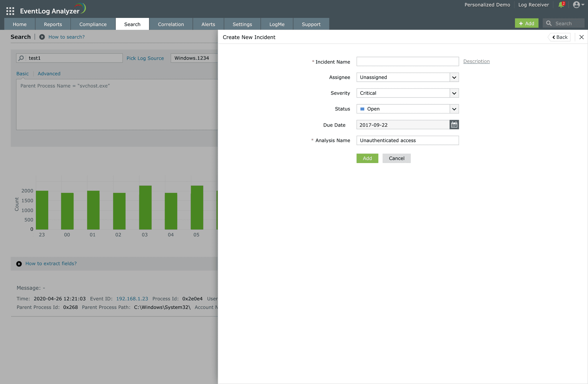Click the top-right Search magnifier icon
The height and width of the screenshot is (384, 588).
549,23
